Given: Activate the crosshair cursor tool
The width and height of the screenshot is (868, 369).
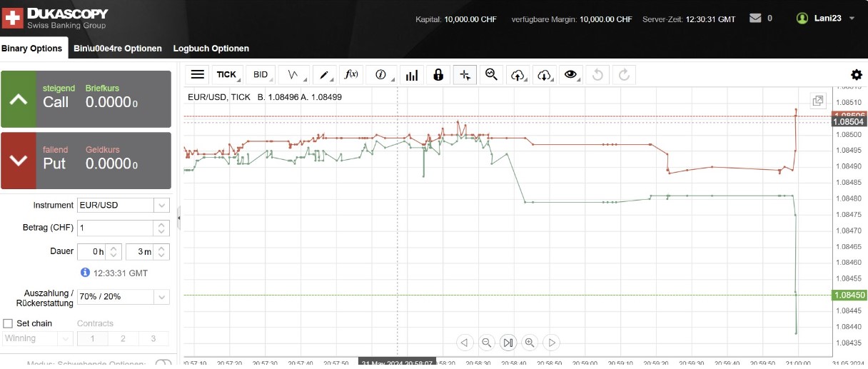Looking at the screenshot, I should tap(465, 75).
